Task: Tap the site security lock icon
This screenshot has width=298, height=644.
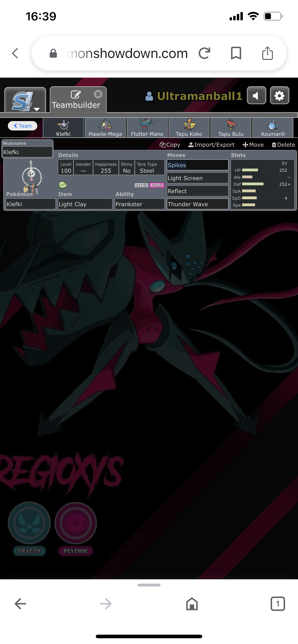Action: tap(53, 53)
